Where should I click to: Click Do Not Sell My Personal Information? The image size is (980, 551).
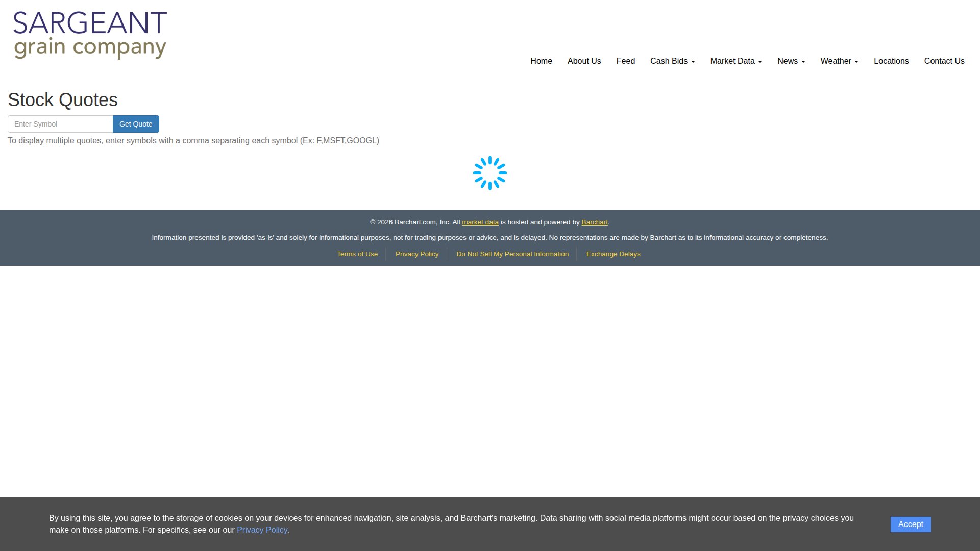(512, 254)
